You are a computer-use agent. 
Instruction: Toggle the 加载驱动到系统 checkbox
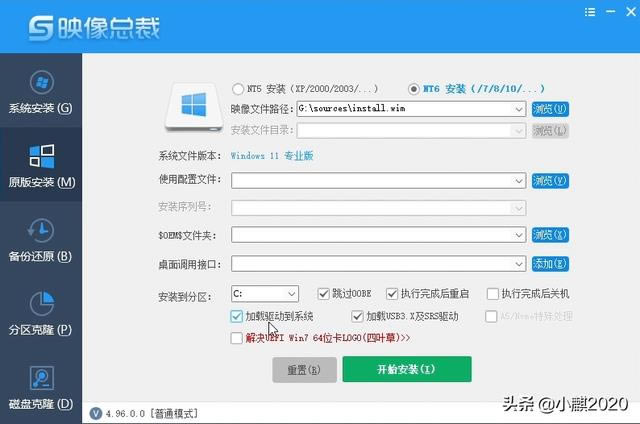pyautogui.click(x=236, y=316)
